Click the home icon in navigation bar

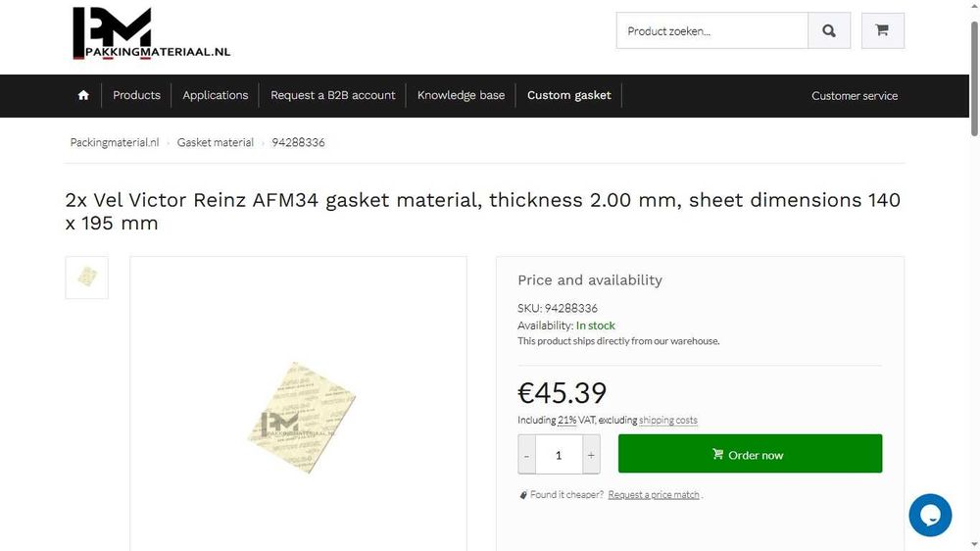pyautogui.click(x=83, y=95)
